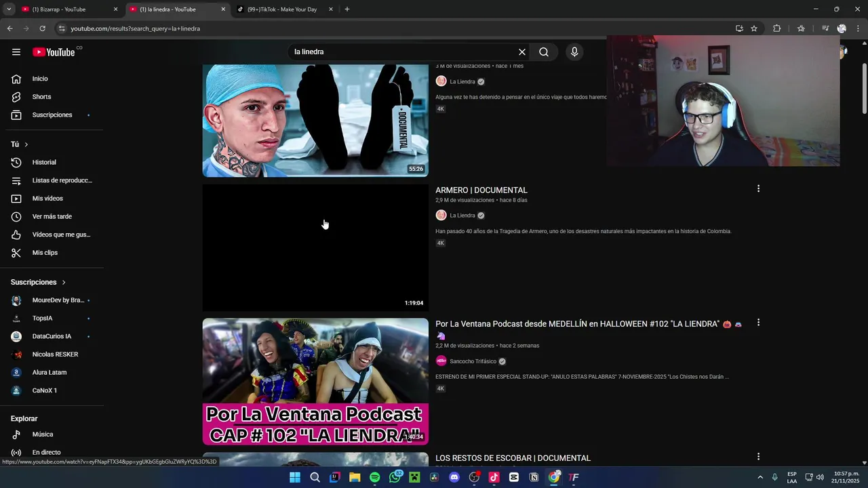868x488 pixels.
Task: Expand the Suscripciones section heading
Action: [38, 282]
